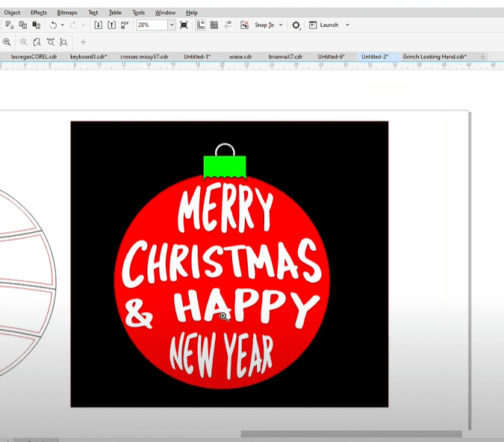504x442 pixels.
Task: Toggle Show rulers button
Action: coord(202,25)
